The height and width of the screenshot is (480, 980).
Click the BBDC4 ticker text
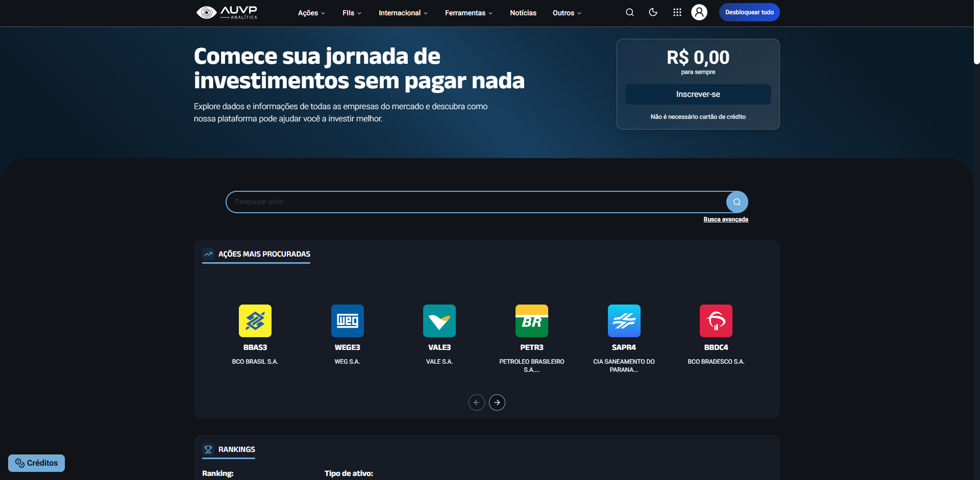pyautogui.click(x=716, y=347)
